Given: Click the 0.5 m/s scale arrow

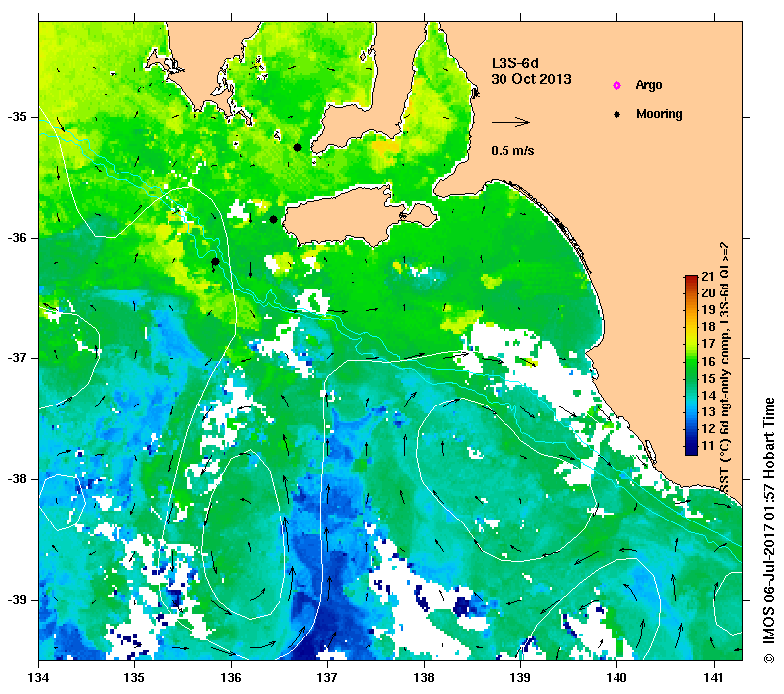Looking at the screenshot, I should (x=510, y=122).
